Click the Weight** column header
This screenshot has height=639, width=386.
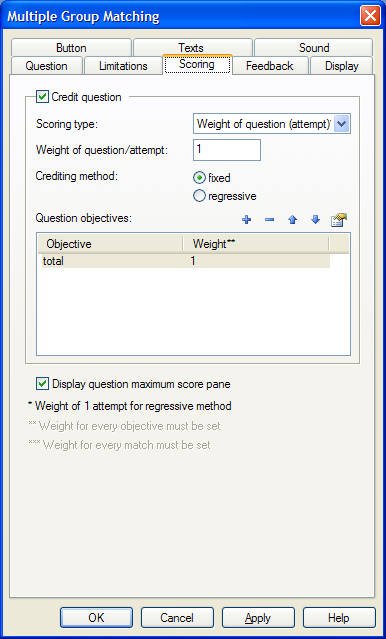256,244
